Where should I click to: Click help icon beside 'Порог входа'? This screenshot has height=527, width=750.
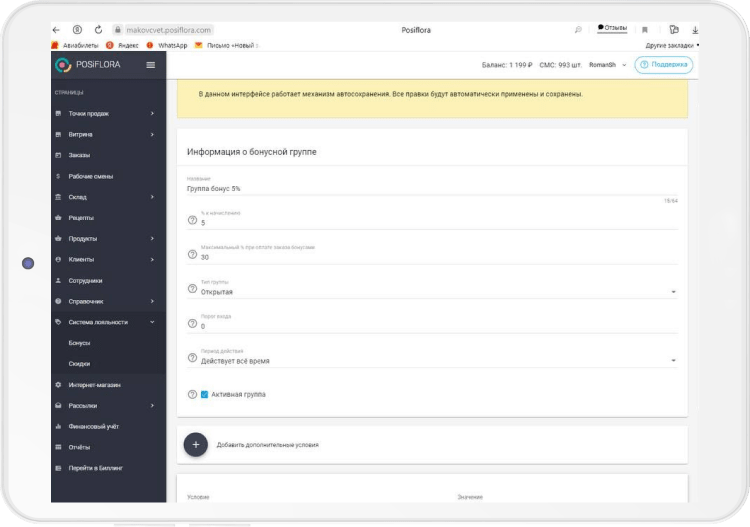click(192, 323)
